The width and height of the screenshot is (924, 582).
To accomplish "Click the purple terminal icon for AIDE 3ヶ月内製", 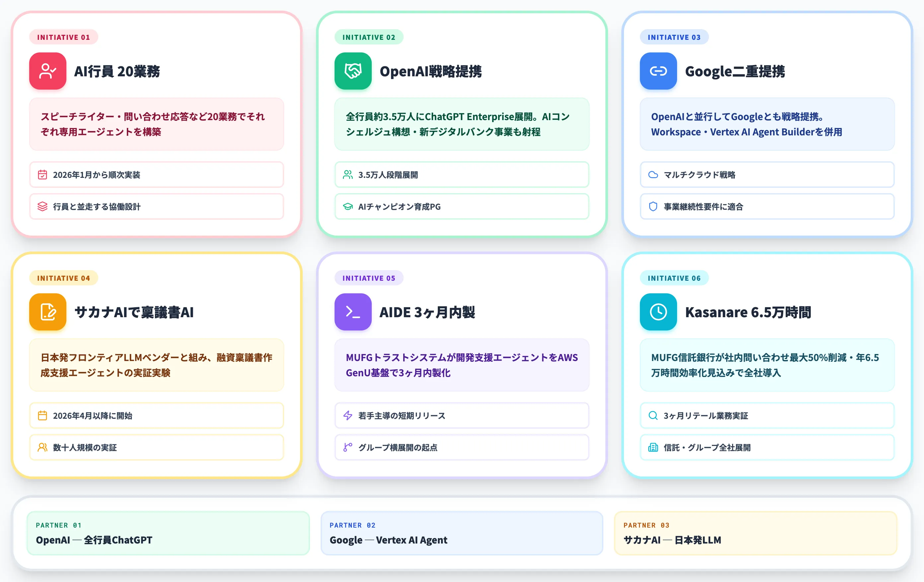I will coord(353,312).
